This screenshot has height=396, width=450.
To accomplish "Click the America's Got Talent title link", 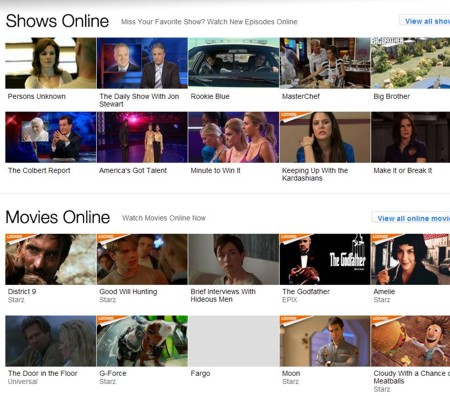I will 133,170.
